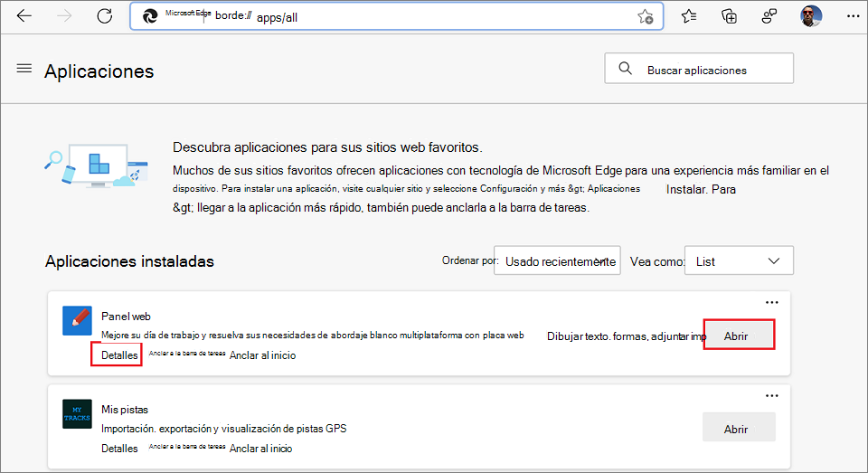The height and width of the screenshot is (473, 868).
Task: Click the Mis pistas app icon
Action: pyautogui.click(x=77, y=413)
